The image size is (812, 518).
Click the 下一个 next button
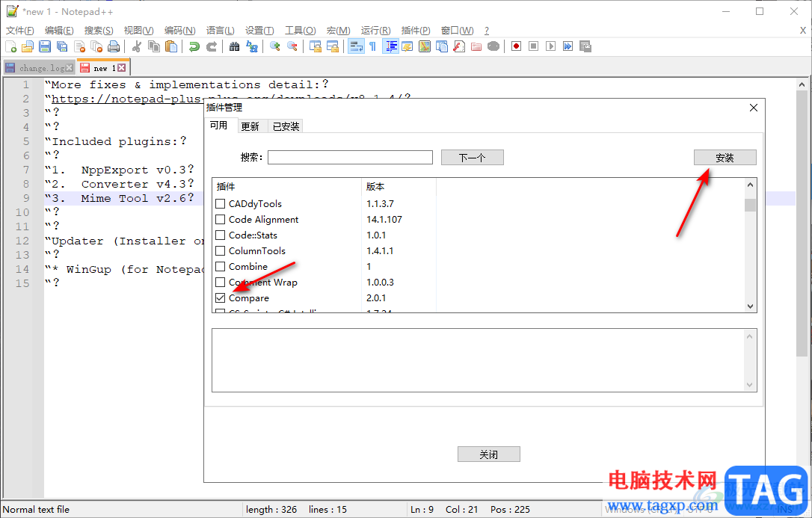tap(473, 158)
